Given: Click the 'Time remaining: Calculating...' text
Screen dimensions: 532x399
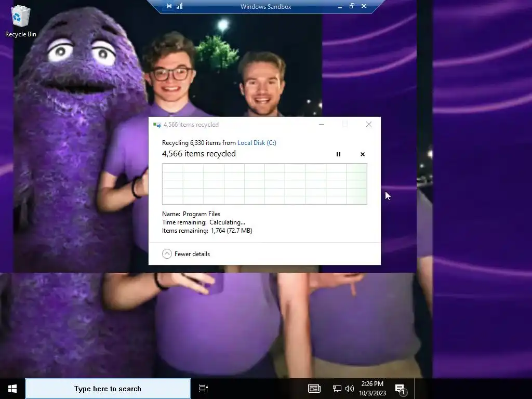Looking at the screenshot, I should [x=204, y=222].
